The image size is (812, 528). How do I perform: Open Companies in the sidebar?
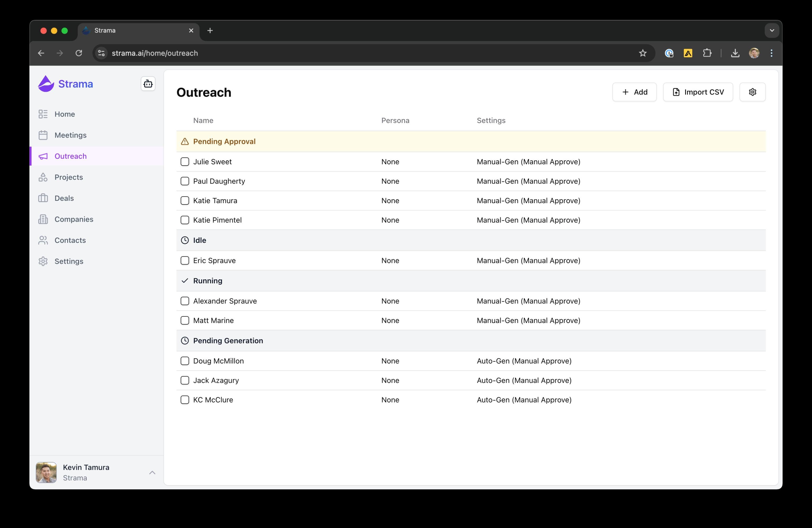(96, 219)
